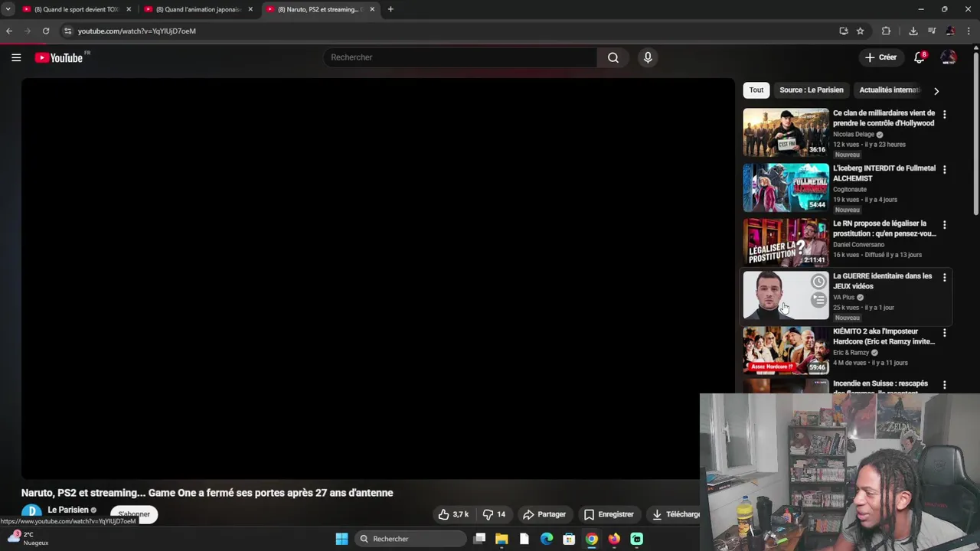This screenshot has height=551, width=980.
Task: Select the 'Tout' filter chip
Action: click(x=756, y=90)
